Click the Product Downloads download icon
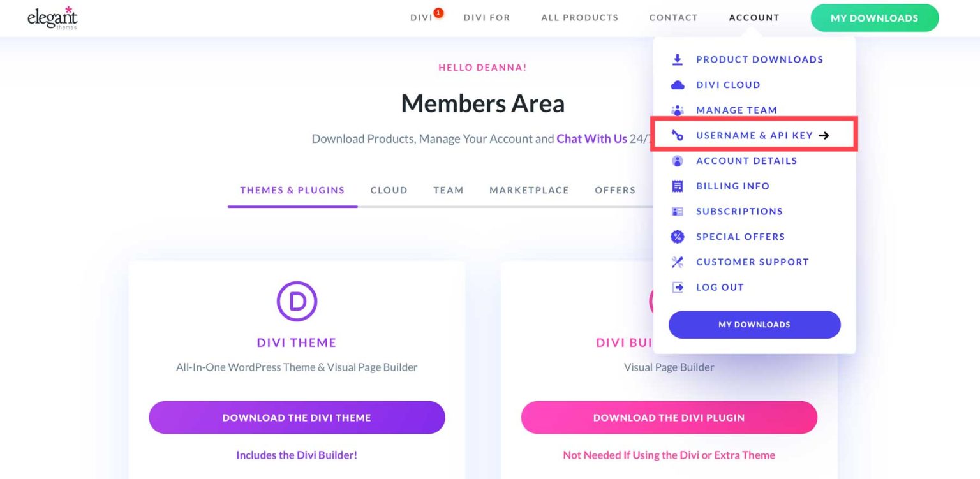 click(x=676, y=59)
